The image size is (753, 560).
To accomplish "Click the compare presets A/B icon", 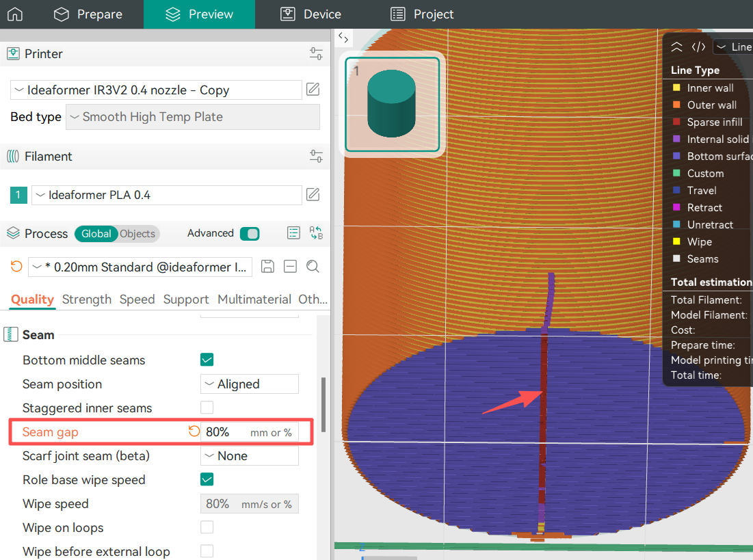I will click(x=316, y=233).
